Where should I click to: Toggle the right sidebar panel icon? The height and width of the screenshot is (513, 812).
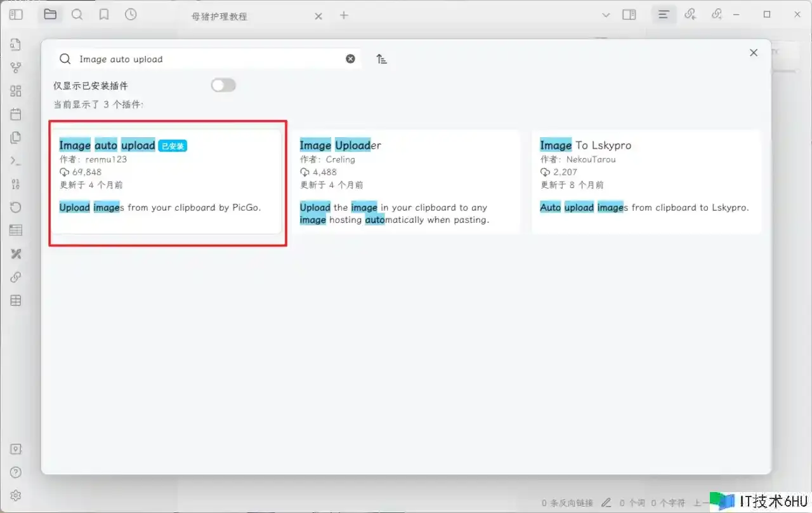click(629, 15)
